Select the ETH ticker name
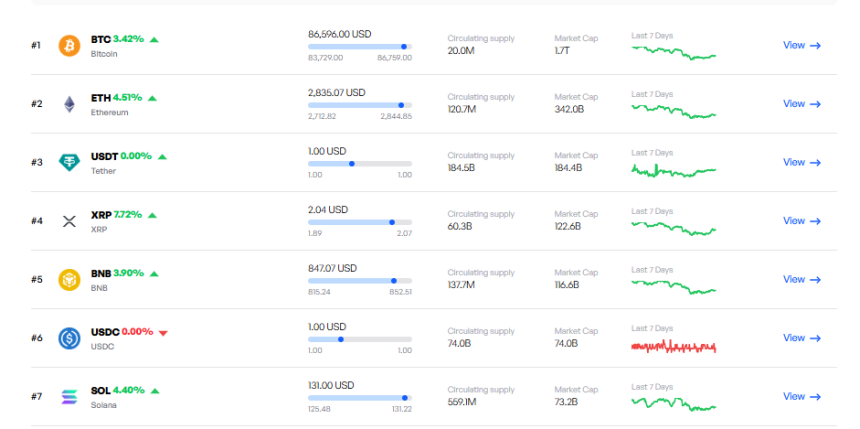 tap(100, 98)
